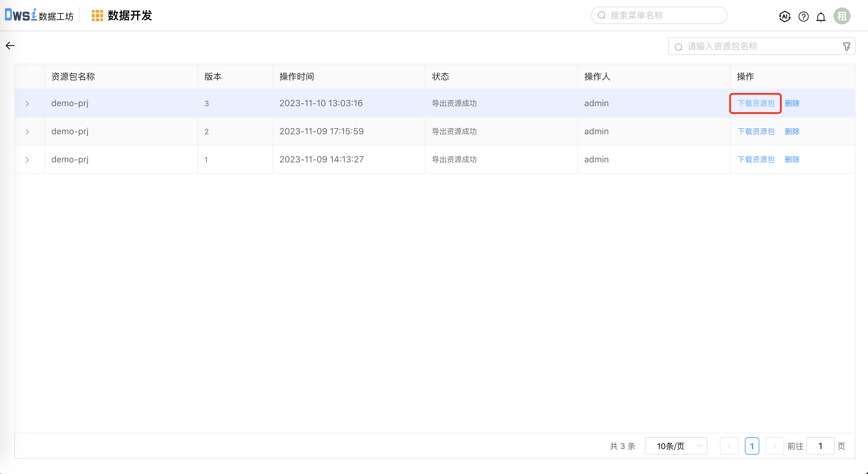868x474 pixels.
Task: Click the back arrow icon
Action: (10, 46)
